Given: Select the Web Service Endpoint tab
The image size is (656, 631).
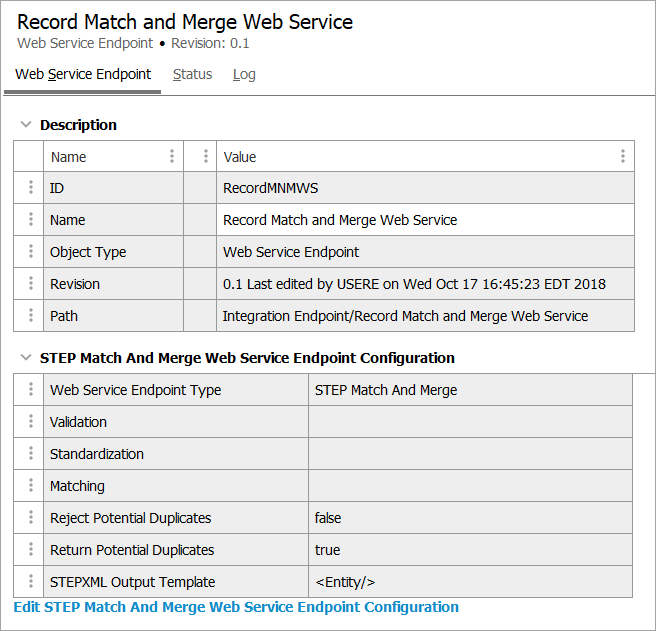Looking at the screenshot, I should [83, 74].
